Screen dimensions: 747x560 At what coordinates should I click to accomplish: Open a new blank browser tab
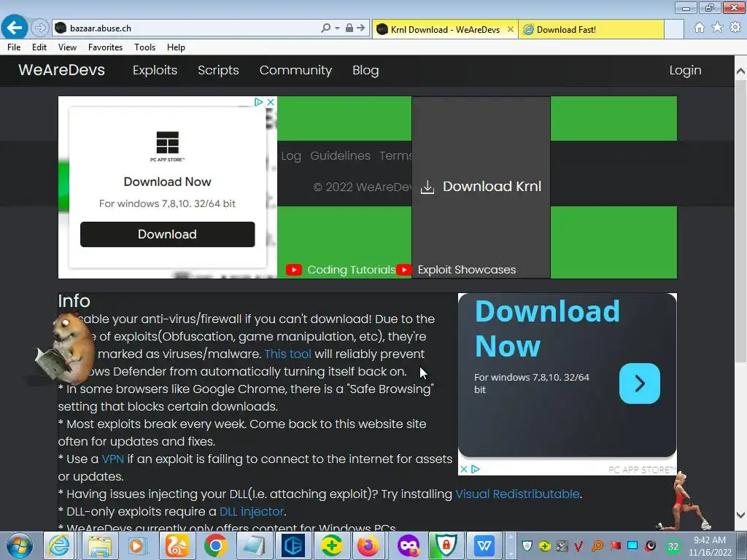pyautogui.click(x=674, y=29)
